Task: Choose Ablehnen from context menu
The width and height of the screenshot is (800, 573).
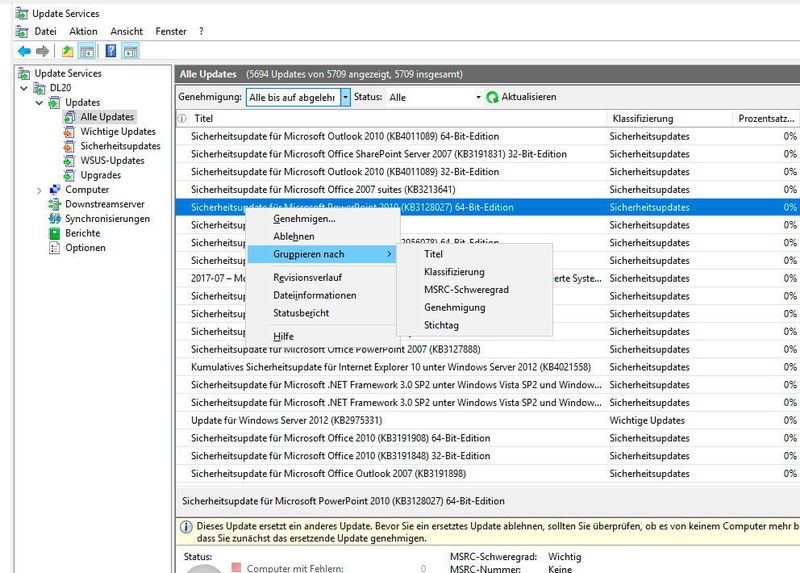Action: [321, 237]
